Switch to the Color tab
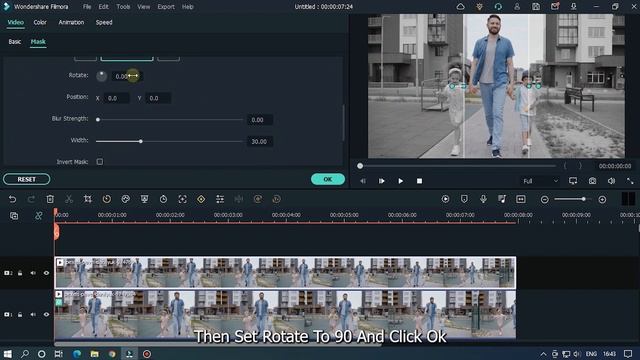The height and width of the screenshot is (360, 640). pos(40,22)
